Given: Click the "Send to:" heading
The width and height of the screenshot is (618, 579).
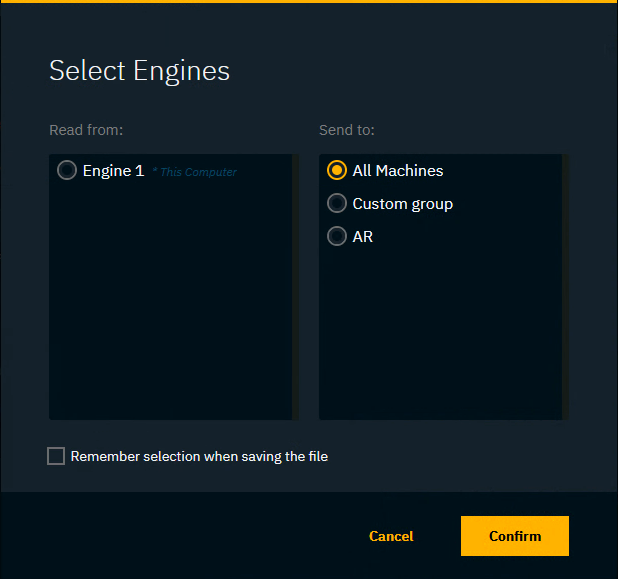Looking at the screenshot, I should pyautogui.click(x=347, y=131).
